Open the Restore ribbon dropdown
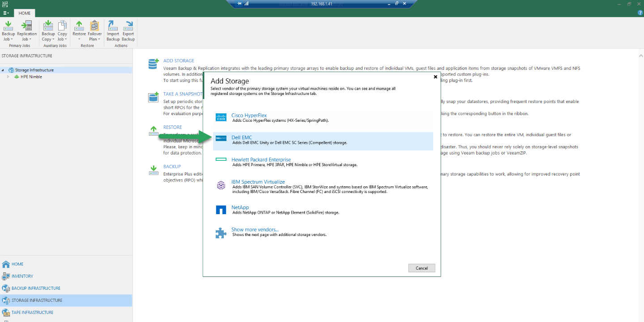 click(79, 31)
